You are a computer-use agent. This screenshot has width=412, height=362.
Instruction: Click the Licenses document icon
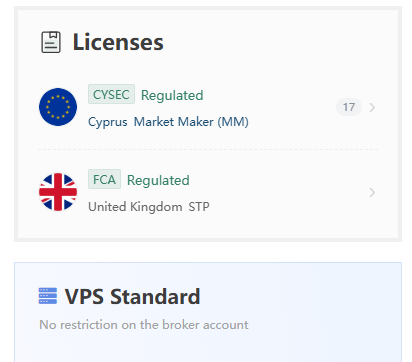pos(51,42)
